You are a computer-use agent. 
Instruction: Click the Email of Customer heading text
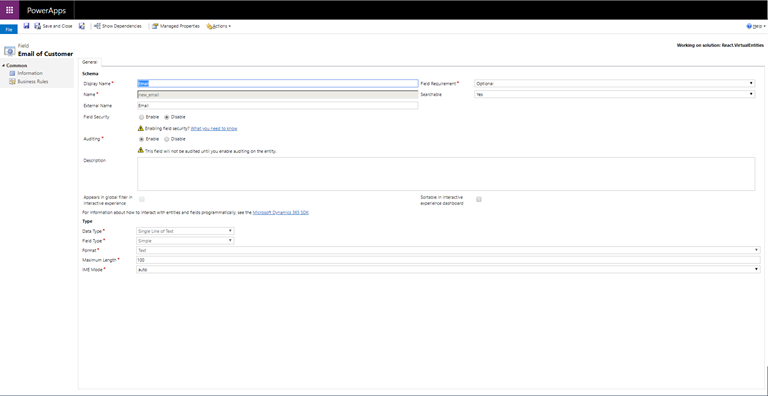point(46,54)
